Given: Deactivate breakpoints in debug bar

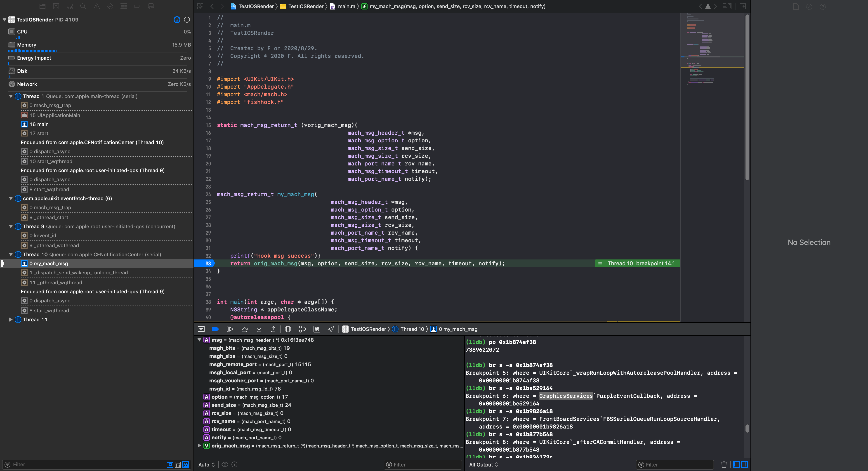Looking at the screenshot, I should point(215,329).
